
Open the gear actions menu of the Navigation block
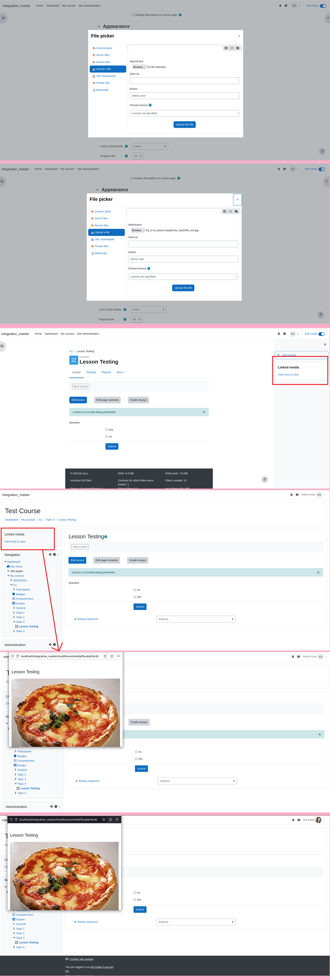click(x=55, y=555)
